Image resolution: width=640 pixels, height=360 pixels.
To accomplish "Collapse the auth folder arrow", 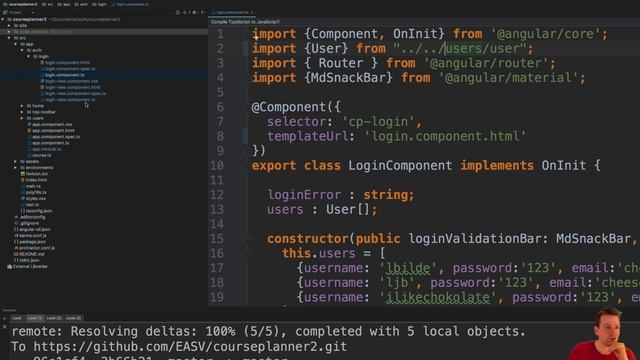I will coord(22,50).
